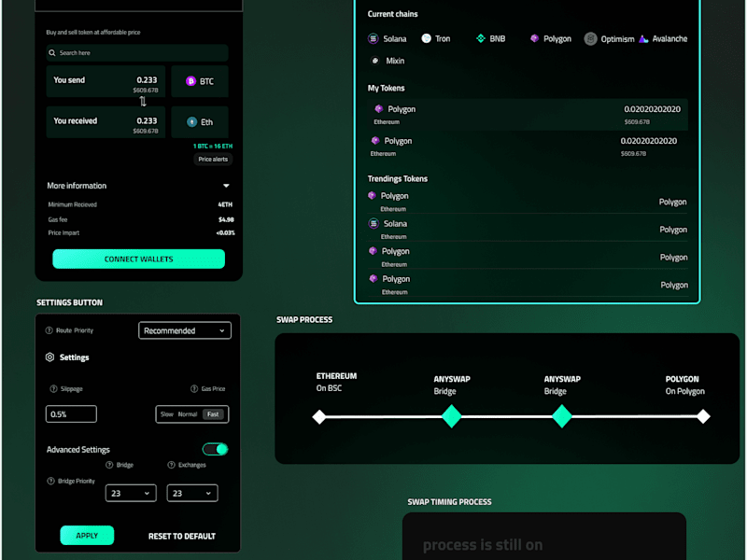Swap send and receive arrows

click(x=143, y=101)
